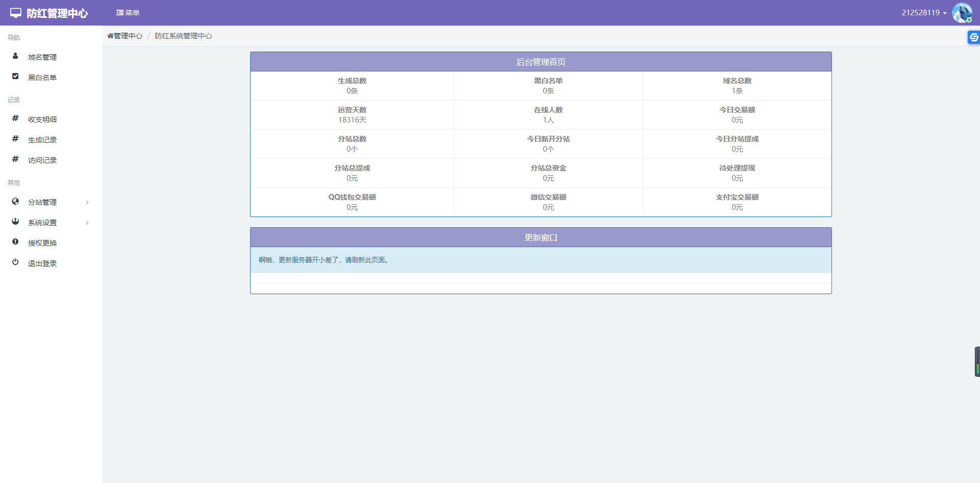Click the blue floating icon at top right
Viewport: 980px width, 483px height.
tap(973, 37)
